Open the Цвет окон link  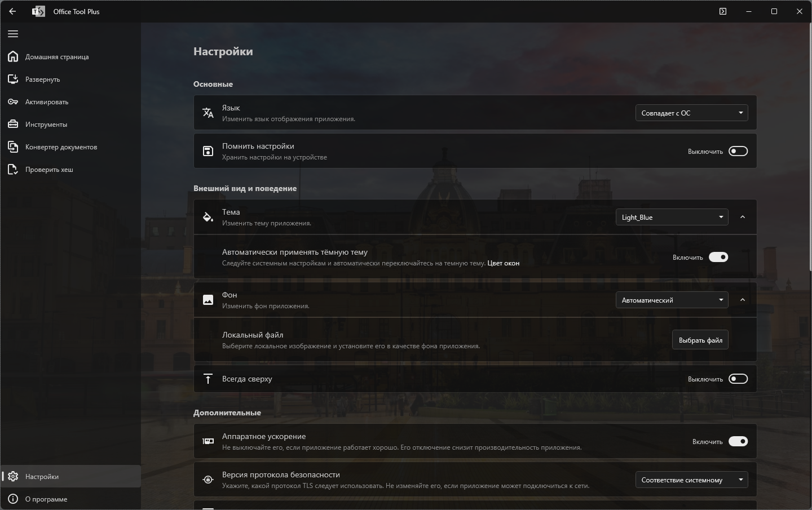tap(504, 263)
